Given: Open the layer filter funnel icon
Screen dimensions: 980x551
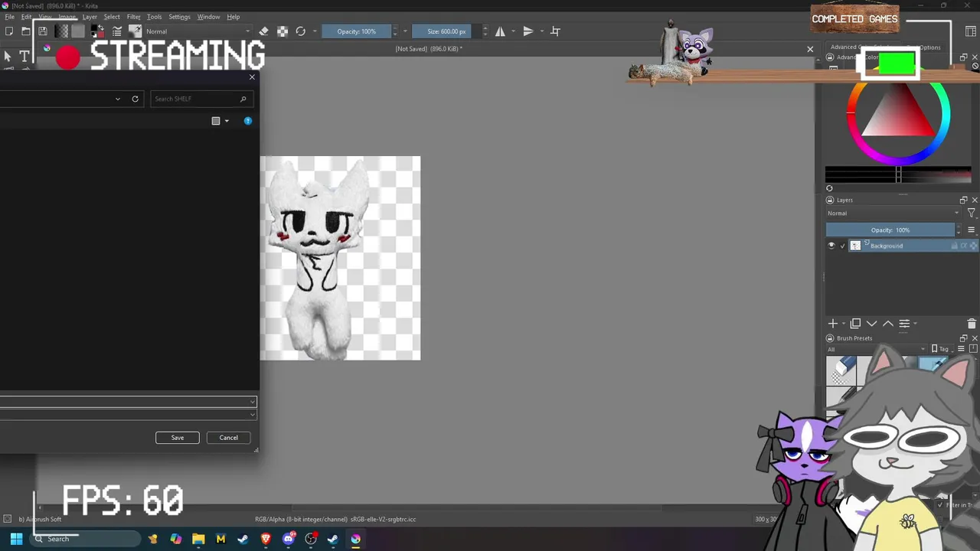Looking at the screenshot, I should [972, 214].
